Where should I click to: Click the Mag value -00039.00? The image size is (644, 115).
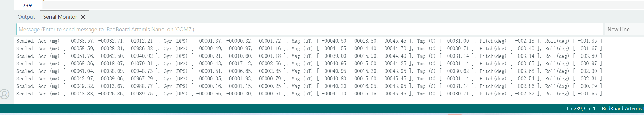pyautogui.click(x=334, y=56)
